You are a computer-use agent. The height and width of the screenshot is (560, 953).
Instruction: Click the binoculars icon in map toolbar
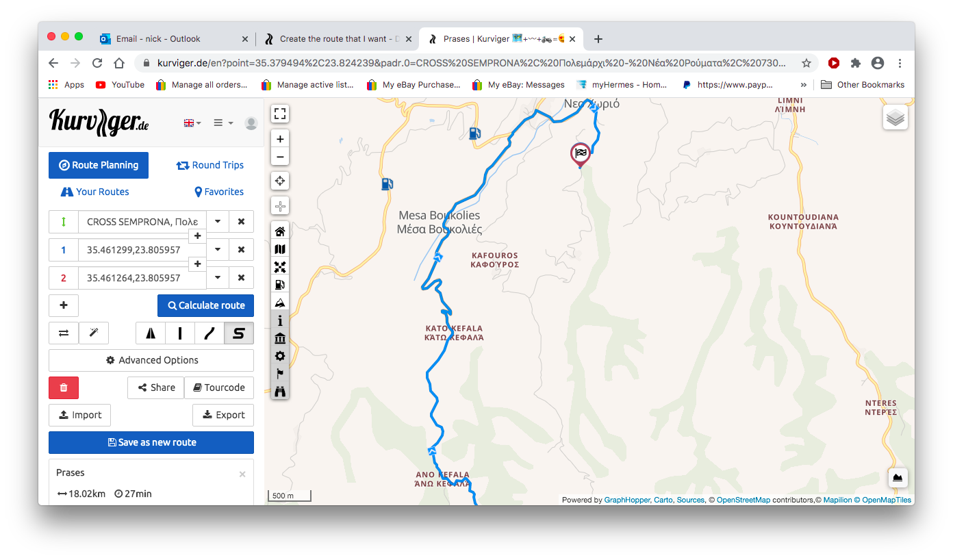[280, 392]
